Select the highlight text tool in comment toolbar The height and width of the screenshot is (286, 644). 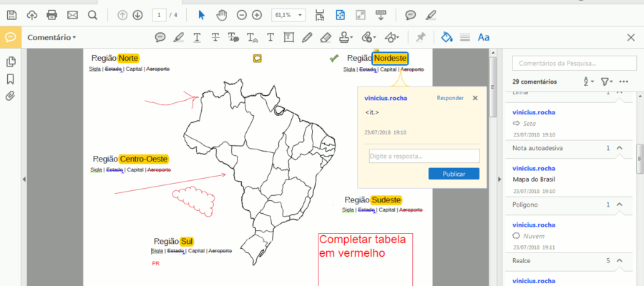point(179,37)
